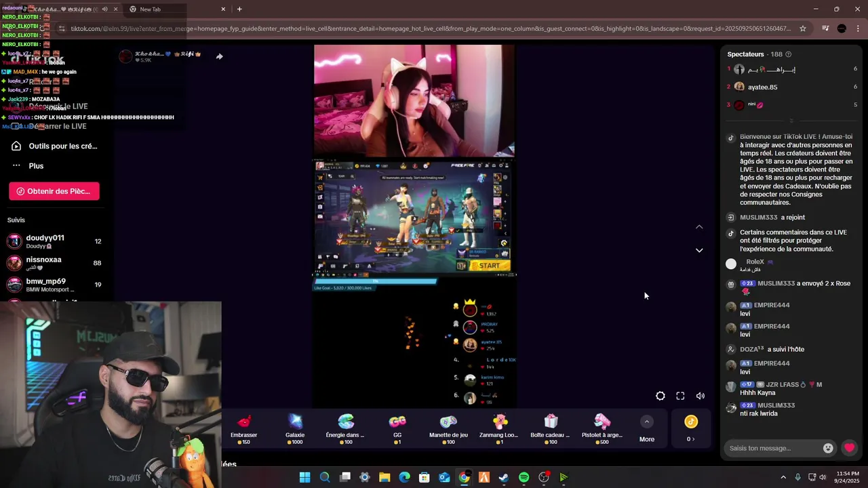
Task: Send the Pistolet à arge gift
Action: coord(601,430)
